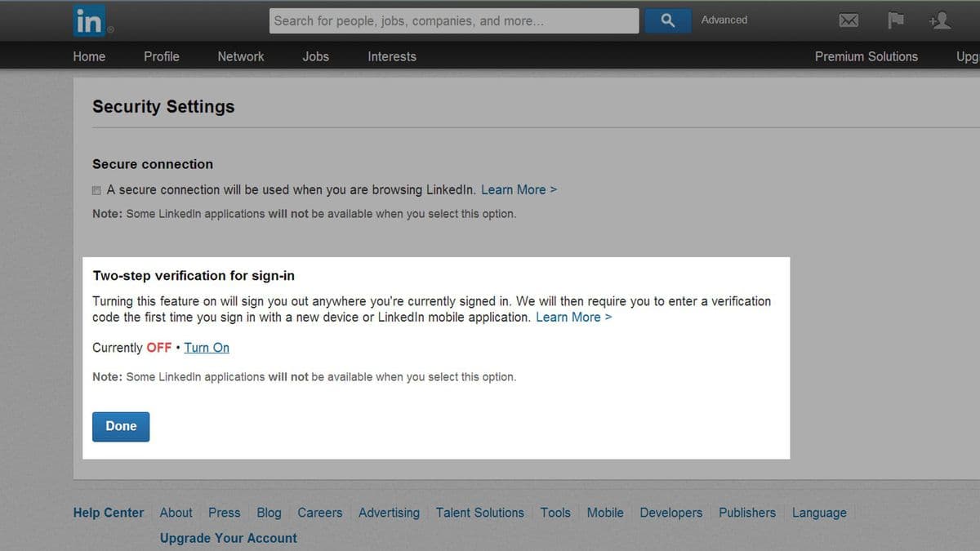Open the About footer link
Image resolution: width=980 pixels, height=551 pixels.
pos(176,513)
